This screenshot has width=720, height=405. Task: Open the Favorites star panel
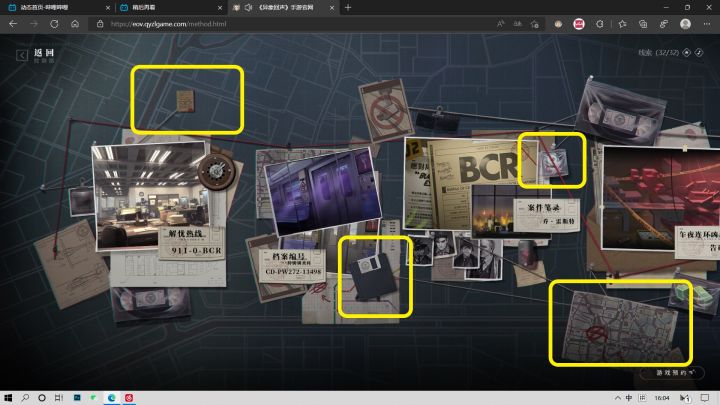coord(622,24)
